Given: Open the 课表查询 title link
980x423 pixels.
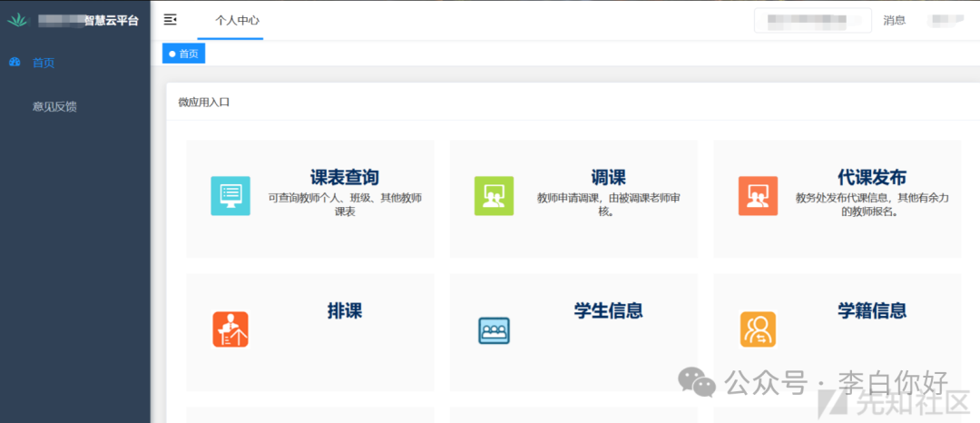Looking at the screenshot, I should [x=344, y=177].
